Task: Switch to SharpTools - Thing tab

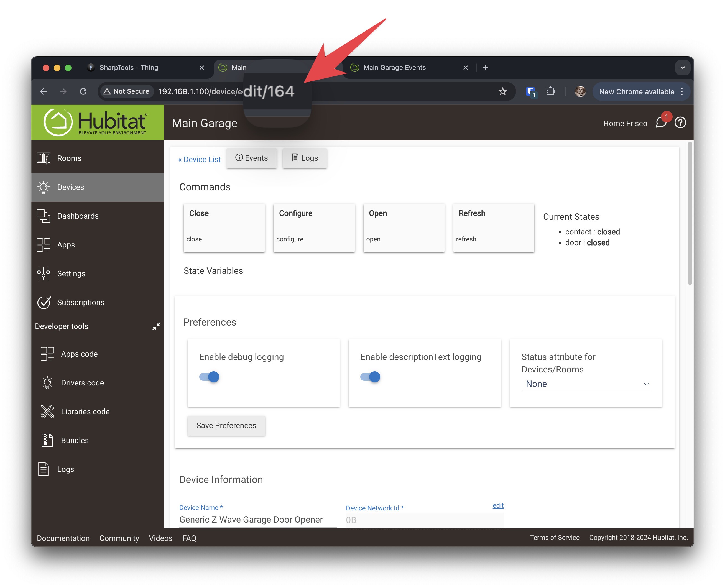Action: [129, 67]
